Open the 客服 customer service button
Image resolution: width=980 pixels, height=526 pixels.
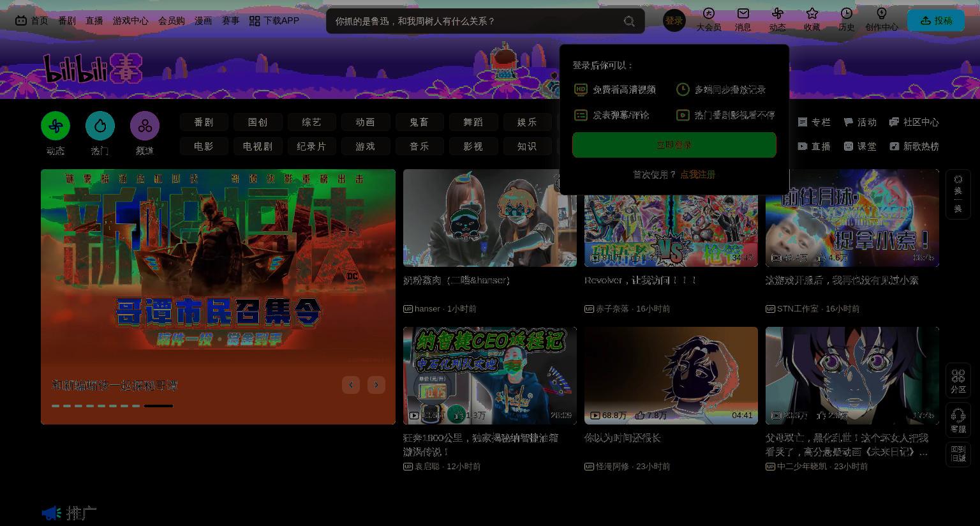(x=958, y=420)
